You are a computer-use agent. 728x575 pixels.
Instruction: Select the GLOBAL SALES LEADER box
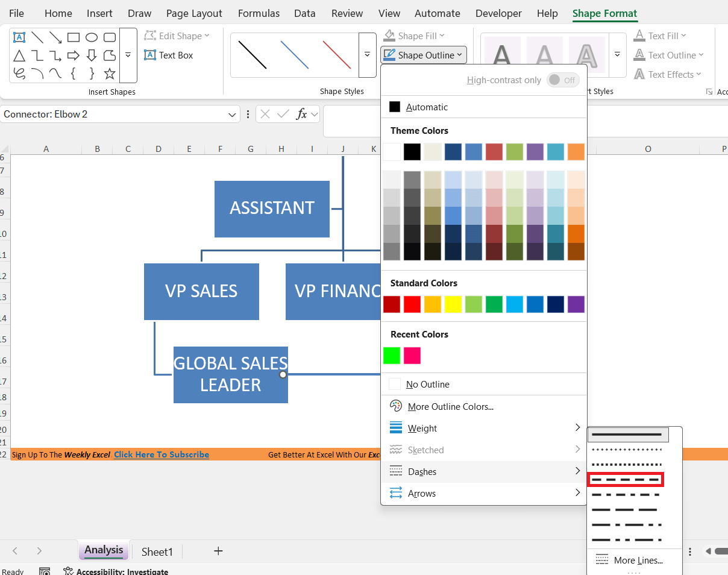231,375
